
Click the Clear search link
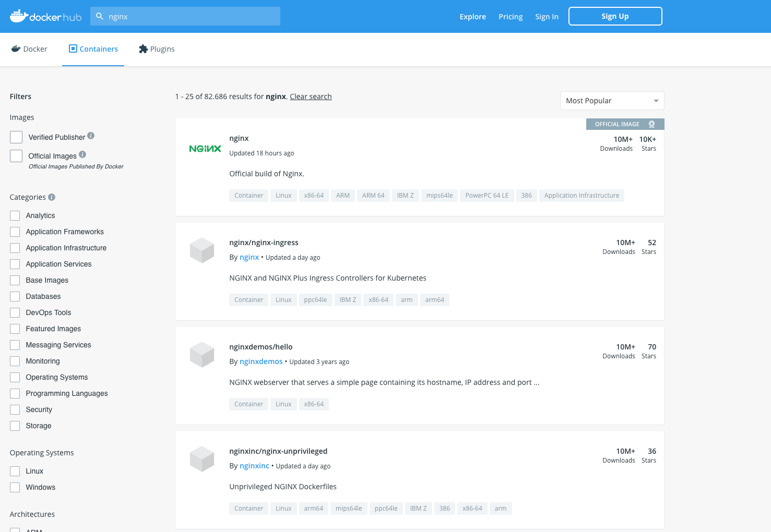pos(311,96)
